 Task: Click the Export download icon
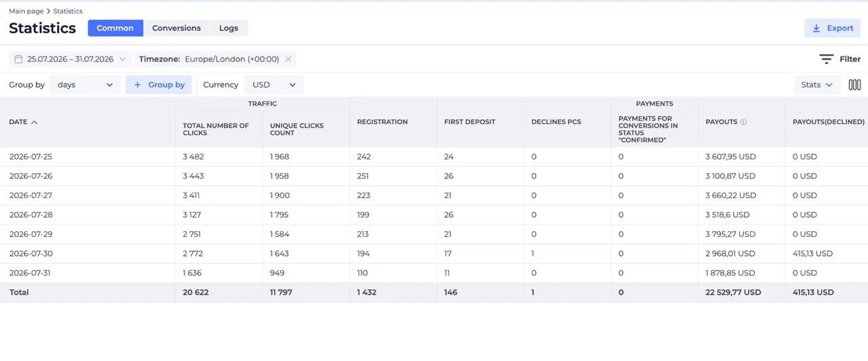pos(816,28)
